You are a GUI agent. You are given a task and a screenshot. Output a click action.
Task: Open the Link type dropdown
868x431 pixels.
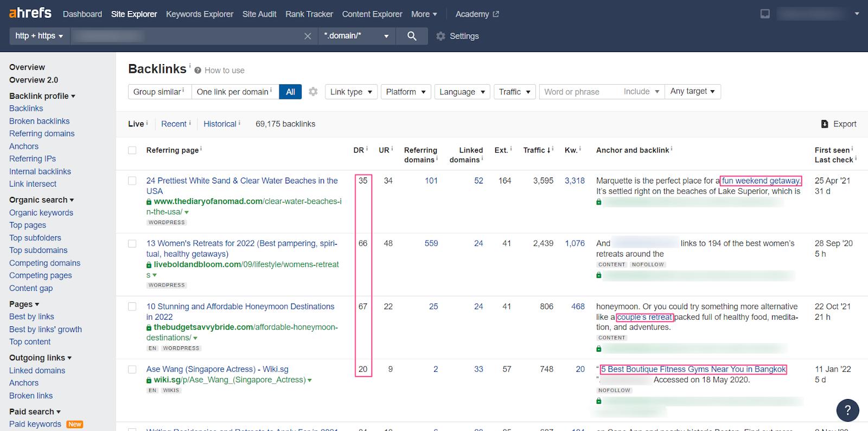[x=351, y=92]
